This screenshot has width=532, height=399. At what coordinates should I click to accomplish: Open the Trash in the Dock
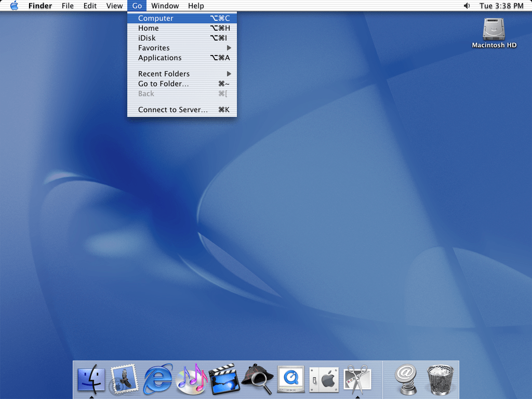click(x=441, y=380)
